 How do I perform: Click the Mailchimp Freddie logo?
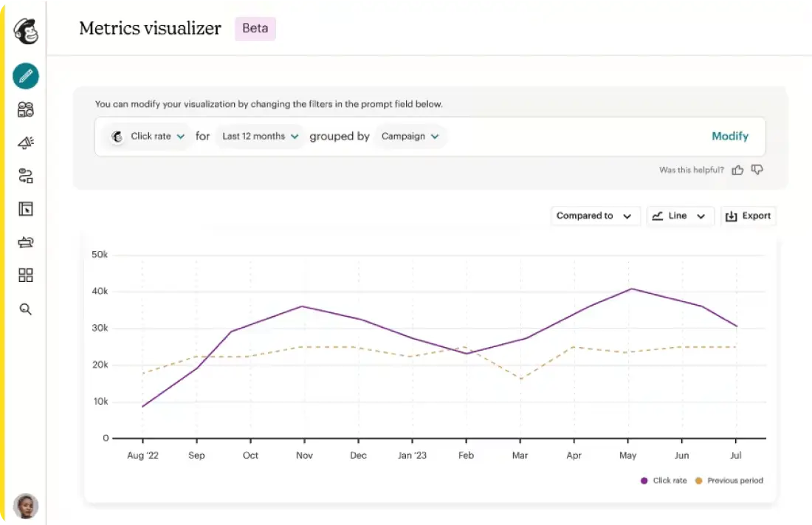25,31
